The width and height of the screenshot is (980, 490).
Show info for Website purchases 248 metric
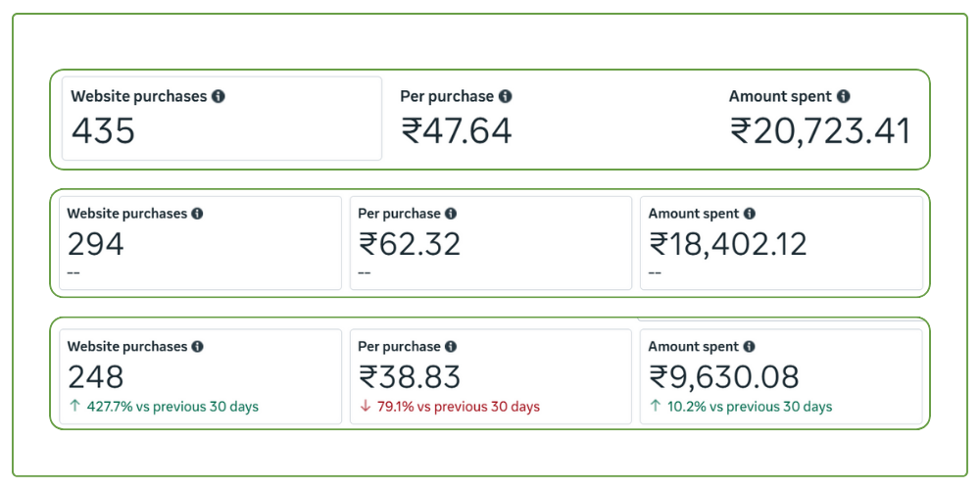click(197, 347)
